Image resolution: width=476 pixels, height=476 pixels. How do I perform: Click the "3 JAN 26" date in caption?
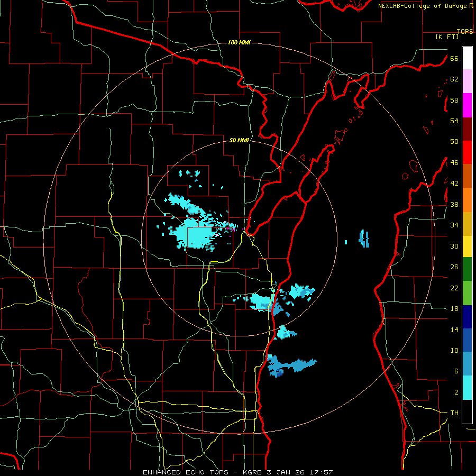[x=286, y=472]
